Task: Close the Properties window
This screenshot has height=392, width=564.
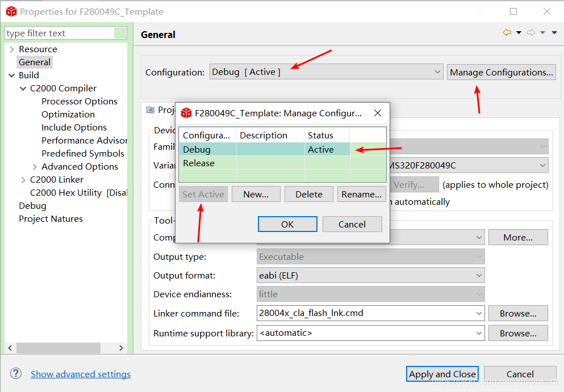Action: coord(547,11)
